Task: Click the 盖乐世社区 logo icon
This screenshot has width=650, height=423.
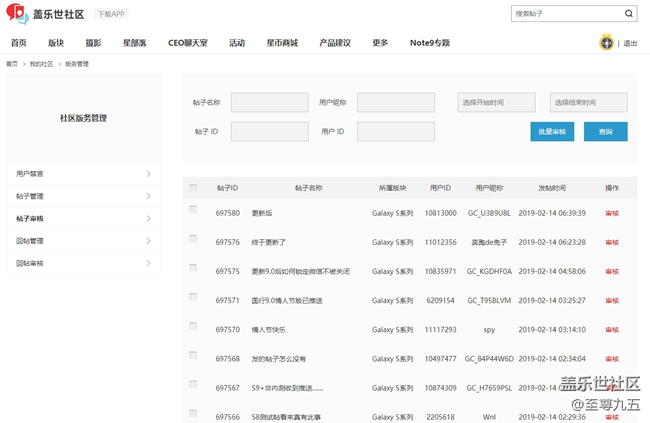Action: click(17, 14)
